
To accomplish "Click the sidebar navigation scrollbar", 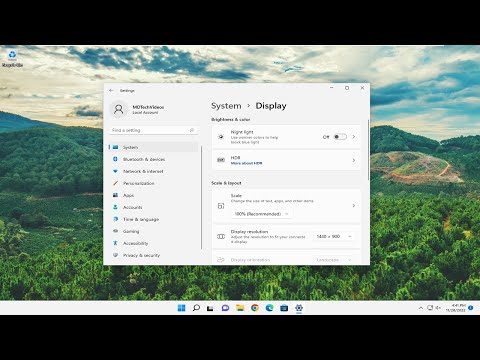I will coord(202,197).
